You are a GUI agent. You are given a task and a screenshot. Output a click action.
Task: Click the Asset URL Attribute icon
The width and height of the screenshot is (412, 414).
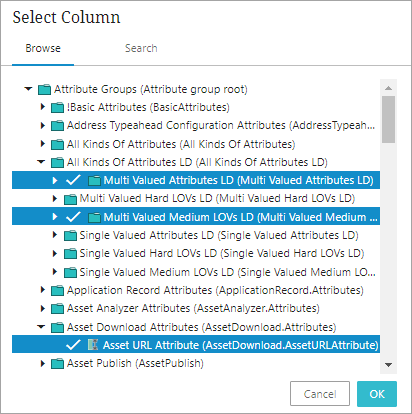click(93, 345)
